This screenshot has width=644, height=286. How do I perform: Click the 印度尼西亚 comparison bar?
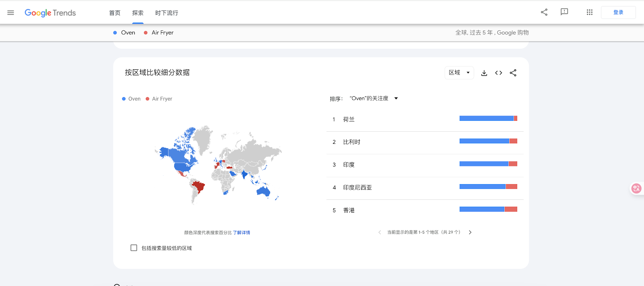click(x=488, y=187)
